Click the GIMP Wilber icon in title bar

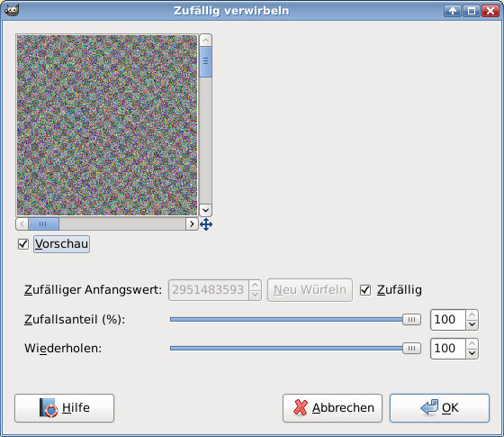tap(13, 10)
